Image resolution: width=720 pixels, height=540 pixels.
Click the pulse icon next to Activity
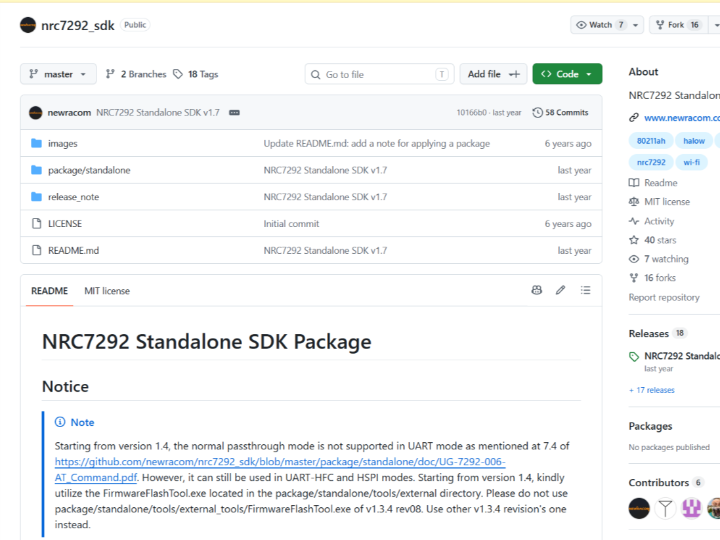pos(634,221)
